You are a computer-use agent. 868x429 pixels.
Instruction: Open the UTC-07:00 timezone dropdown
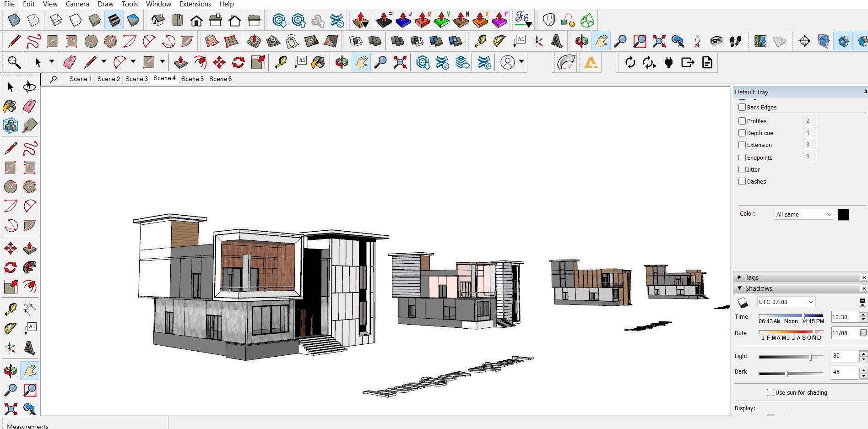[786, 302]
